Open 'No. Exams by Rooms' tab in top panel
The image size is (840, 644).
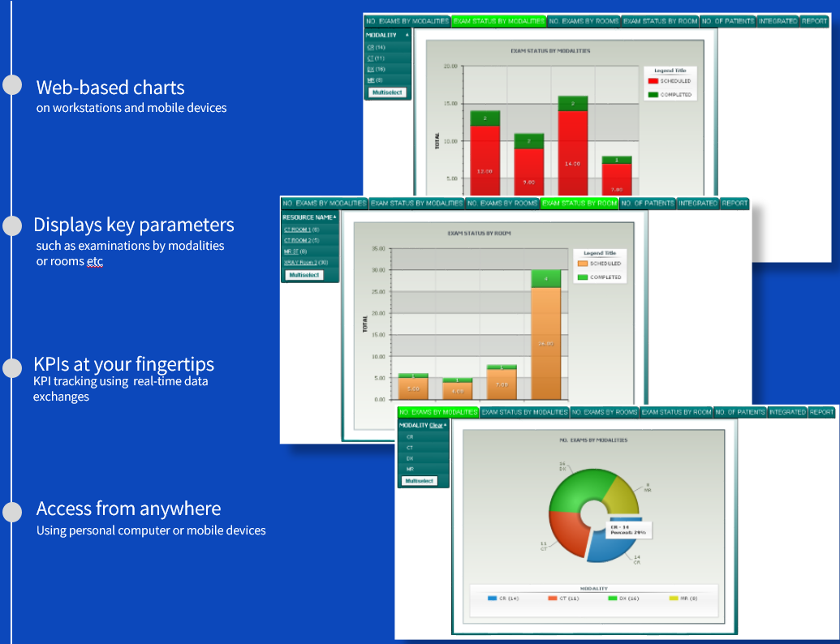click(584, 21)
